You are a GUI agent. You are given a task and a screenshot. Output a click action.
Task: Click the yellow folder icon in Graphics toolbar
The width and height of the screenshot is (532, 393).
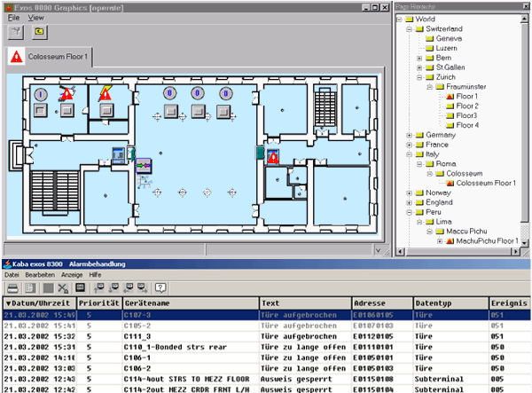pos(40,32)
